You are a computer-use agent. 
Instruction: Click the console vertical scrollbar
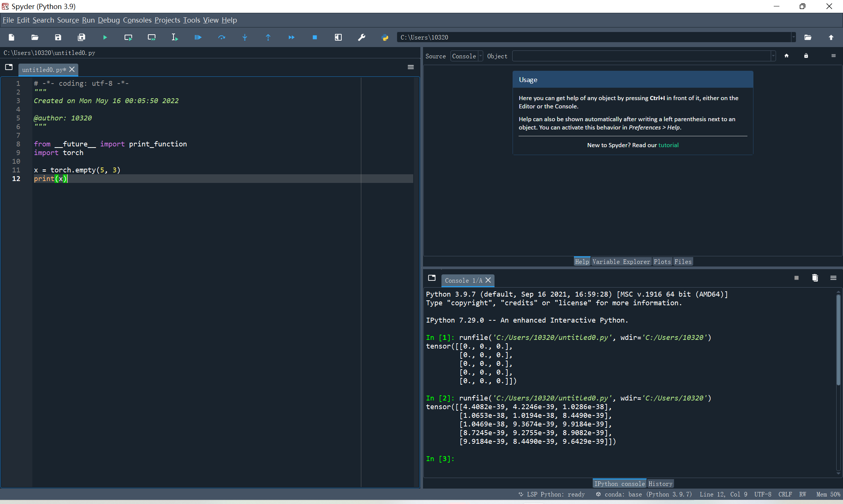(x=838, y=339)
